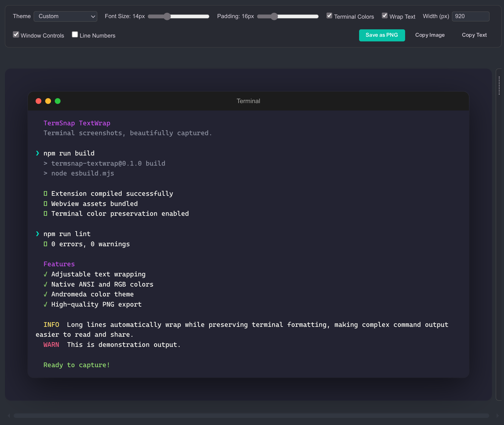Click the red close dot in terminal preview

[x=39, y=101]
